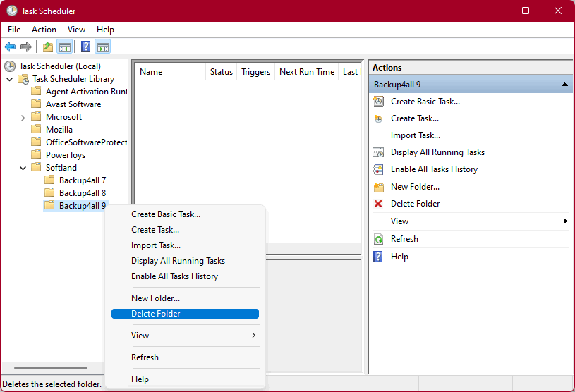575x392 pixels.
Task: Choose Import Task in the context menu
Action: pos(185,245)
